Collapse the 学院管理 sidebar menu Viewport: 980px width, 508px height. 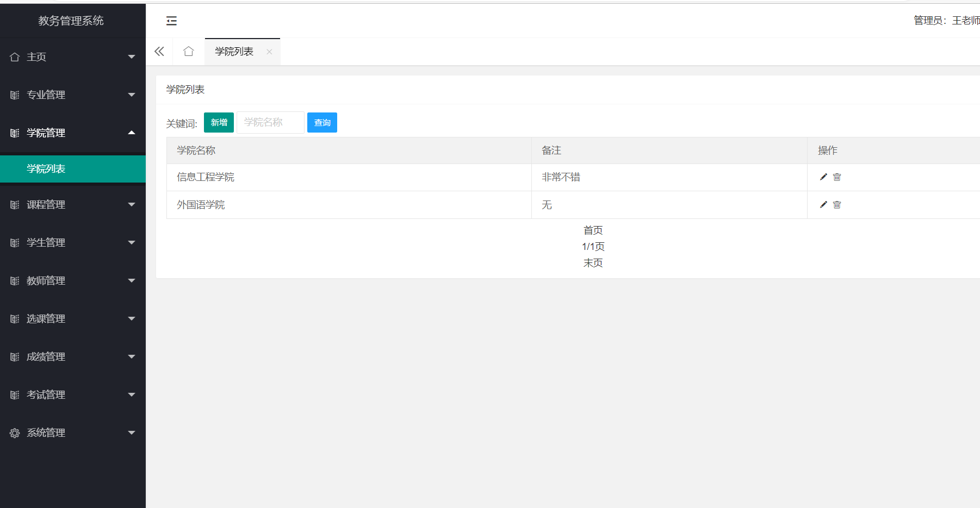point(73,133)
